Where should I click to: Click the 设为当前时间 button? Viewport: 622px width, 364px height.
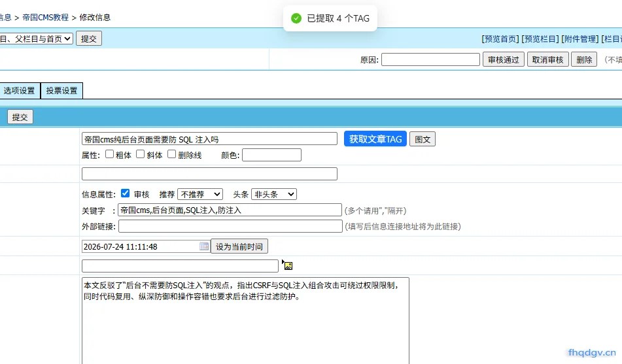point(239,246)
